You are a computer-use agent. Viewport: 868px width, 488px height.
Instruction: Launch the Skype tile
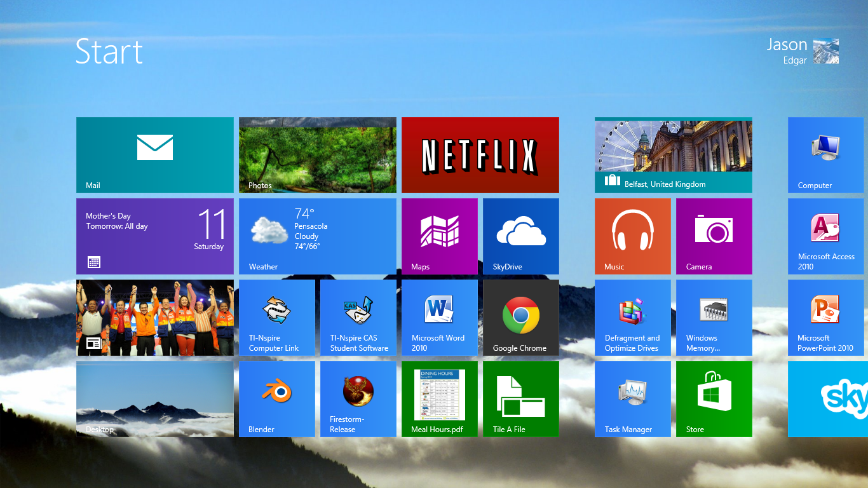pos(828,399)
